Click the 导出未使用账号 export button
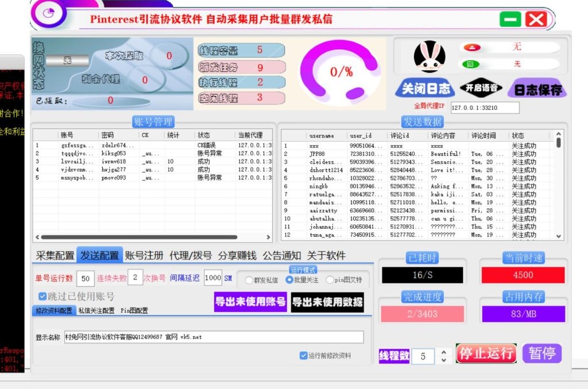The width and height of the screenshot is (588, 389). click(x=250, y=302)
